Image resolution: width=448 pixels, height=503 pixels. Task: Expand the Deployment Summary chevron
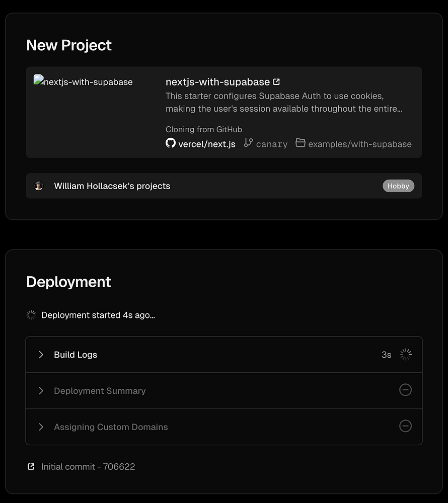point(41,391)
